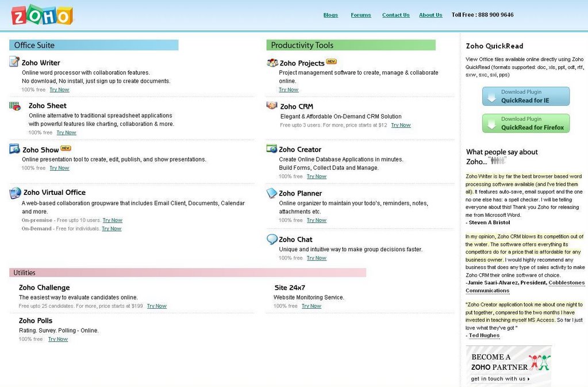The width and height of the screenshot is (588, 387).
Task: Try Now link for Zoho Creator
Action: [317, 177]
